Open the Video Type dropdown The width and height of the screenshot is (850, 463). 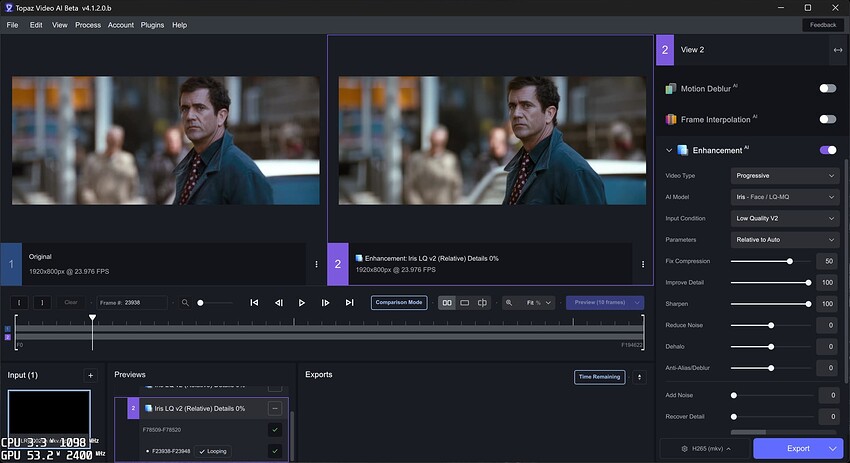(x=785, y=176)
